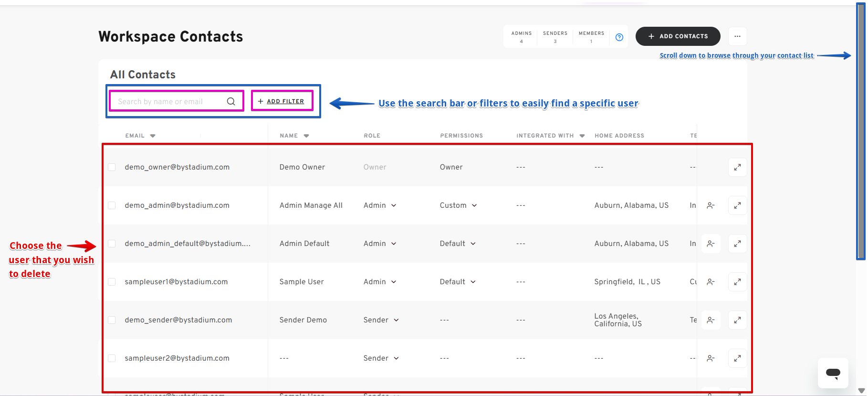Expand the demo_admin@bystadium.com row details
The image size is (868, 396).
tap(737, 205)
